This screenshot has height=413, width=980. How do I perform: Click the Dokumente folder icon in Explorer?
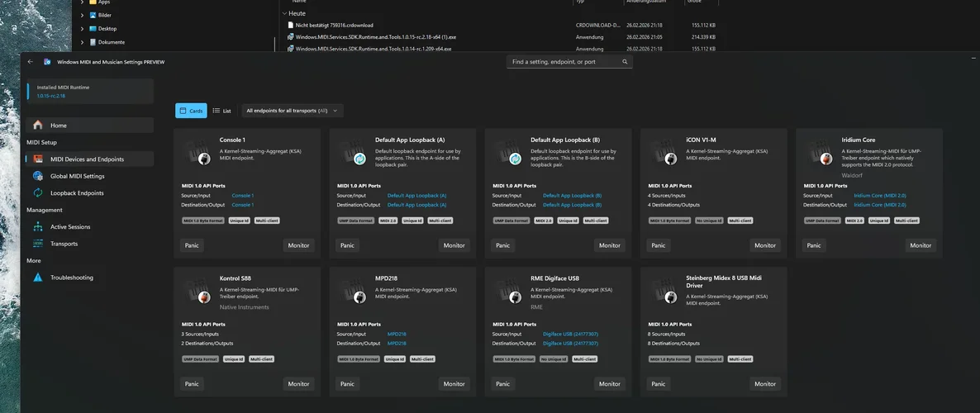tap(93, 42)
